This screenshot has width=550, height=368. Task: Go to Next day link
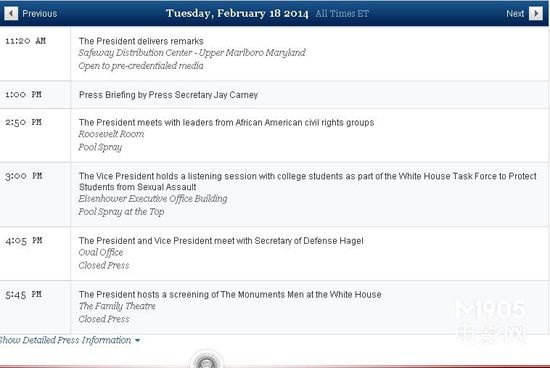[515, 14]
